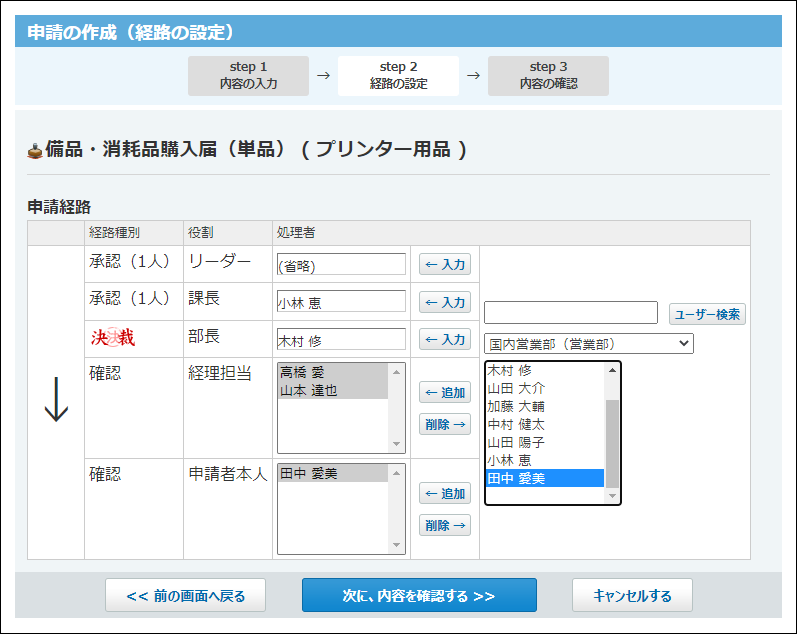Click ← 追加 button for 経理担当 row
Viewport: 797px width, 634px height.
coord(445,393)
